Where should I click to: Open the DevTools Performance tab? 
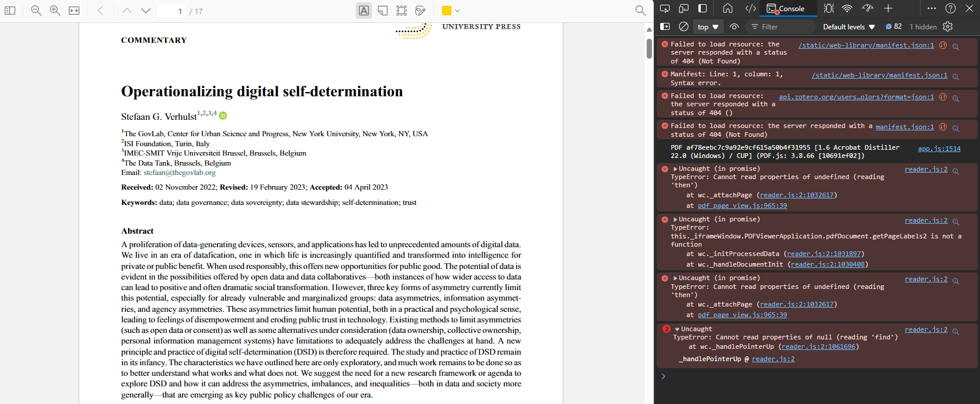(x=868, y=8)
